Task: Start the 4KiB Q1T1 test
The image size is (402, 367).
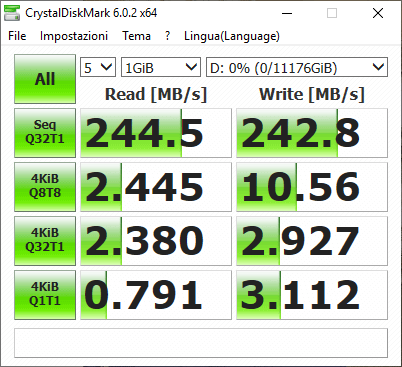Action: [x=45, y=295]
